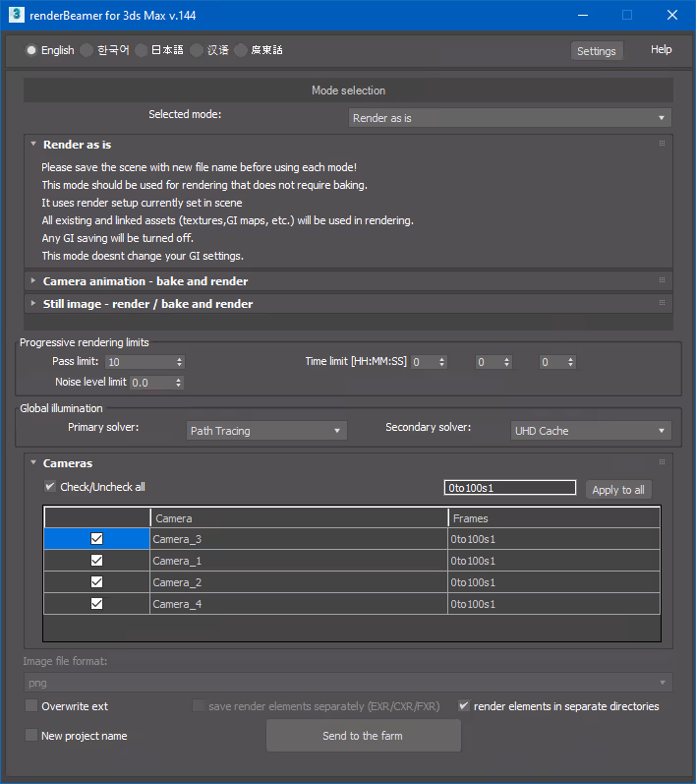The image size is (696, 784).
Task: Click the Frames cell of Camera_4 row
Action: click(x=554, y=604)
